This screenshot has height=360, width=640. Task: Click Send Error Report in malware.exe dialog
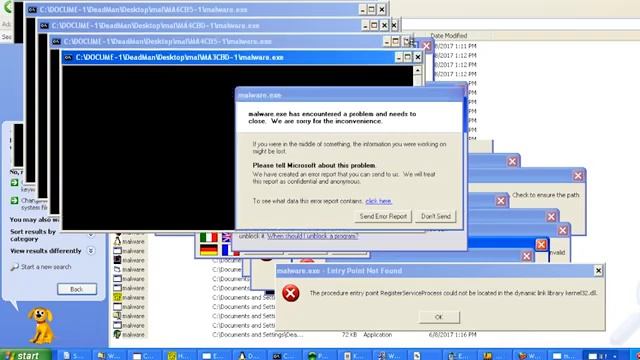(383, 216)
